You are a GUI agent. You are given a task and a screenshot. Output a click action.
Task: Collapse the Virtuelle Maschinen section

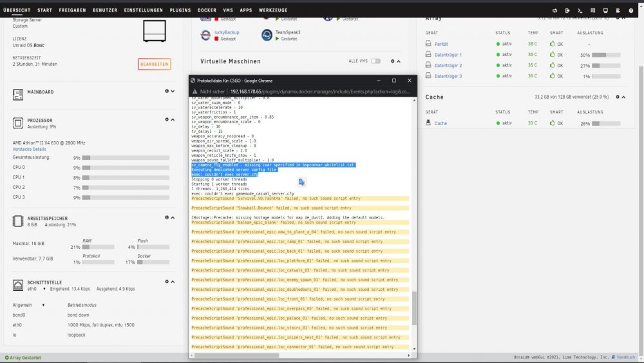pos(399,61)
